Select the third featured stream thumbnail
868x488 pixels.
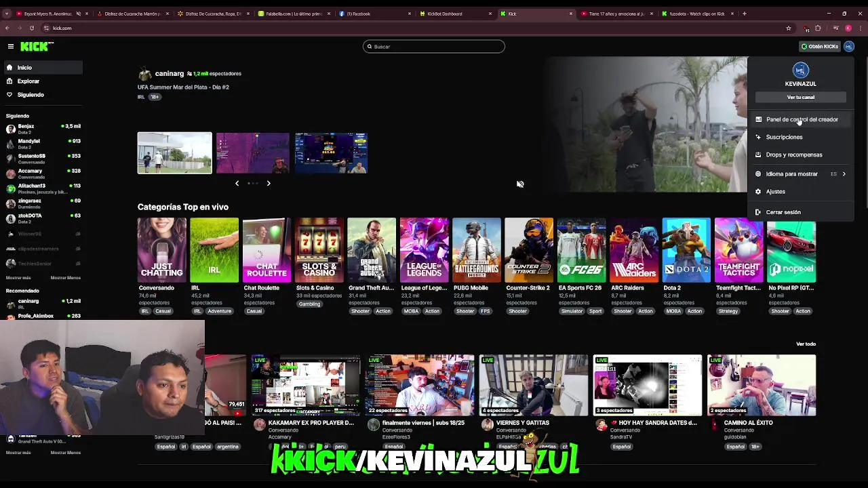coord(332,153)
